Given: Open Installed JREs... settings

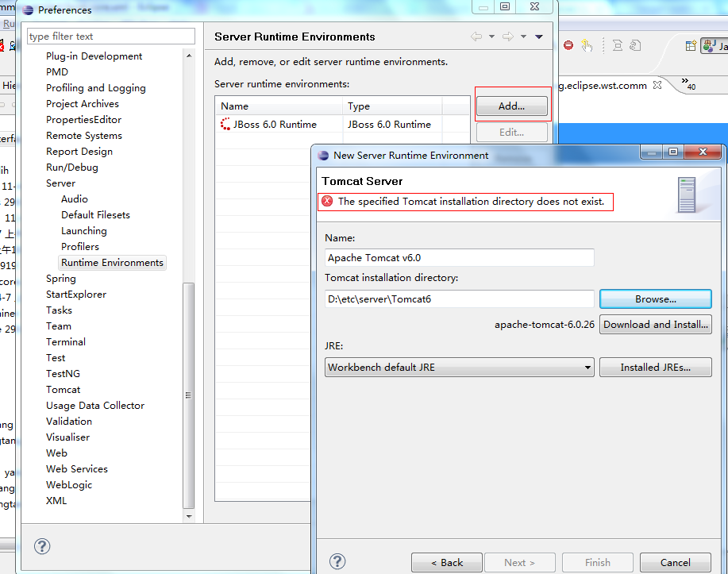Looking at the screenshot, I should pos(655,368).
